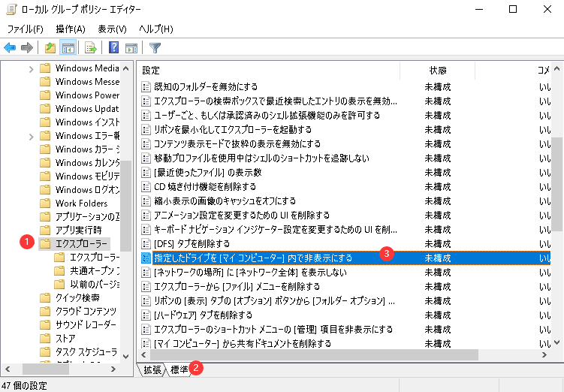The height and width of the screenshot is (392, 564).
Task: Select 指定したドライブを [マイ コンピューター] 内で非表示にする
Action: pyautogui.click(x=253, y=258)
